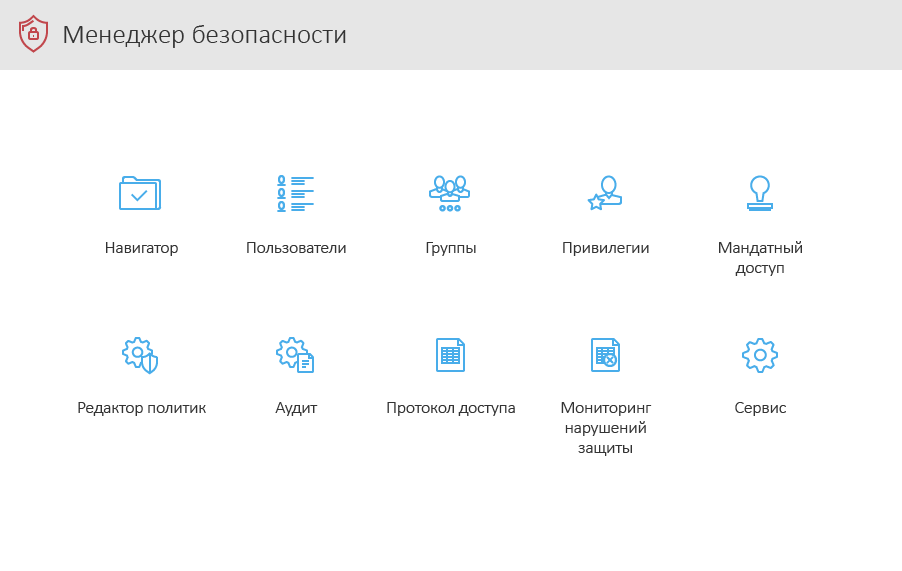Viewport: 902px width, 571px height.
Task: Open the Пользователи user list icon
Action: pos(295,193)
